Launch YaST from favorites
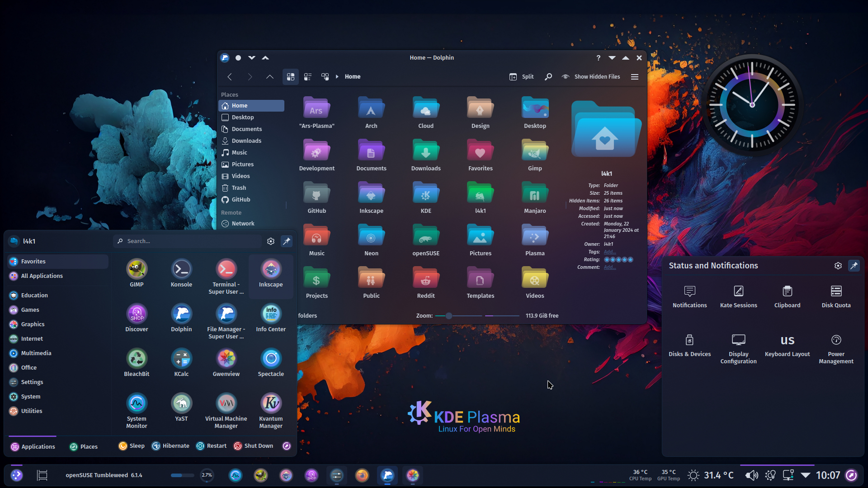Viewport: 868px width, 488px height. (181, 404)
